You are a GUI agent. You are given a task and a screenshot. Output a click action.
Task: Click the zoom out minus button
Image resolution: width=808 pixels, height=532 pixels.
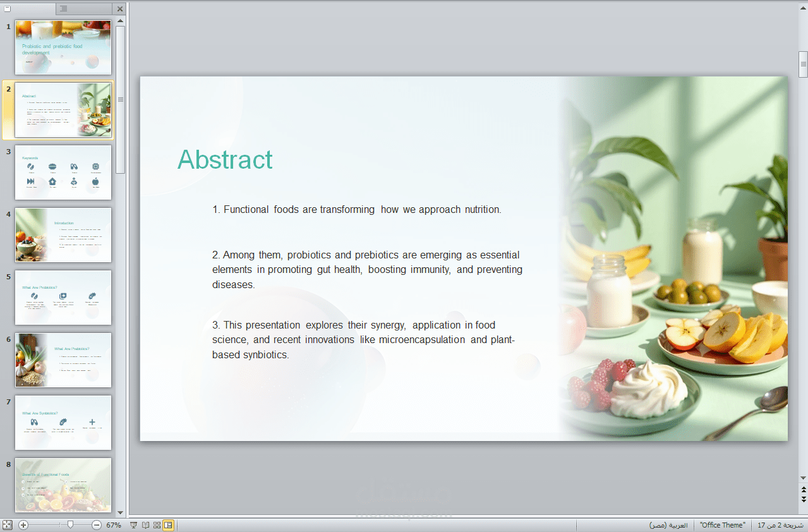pyautogui.click(x=96, y=525)
